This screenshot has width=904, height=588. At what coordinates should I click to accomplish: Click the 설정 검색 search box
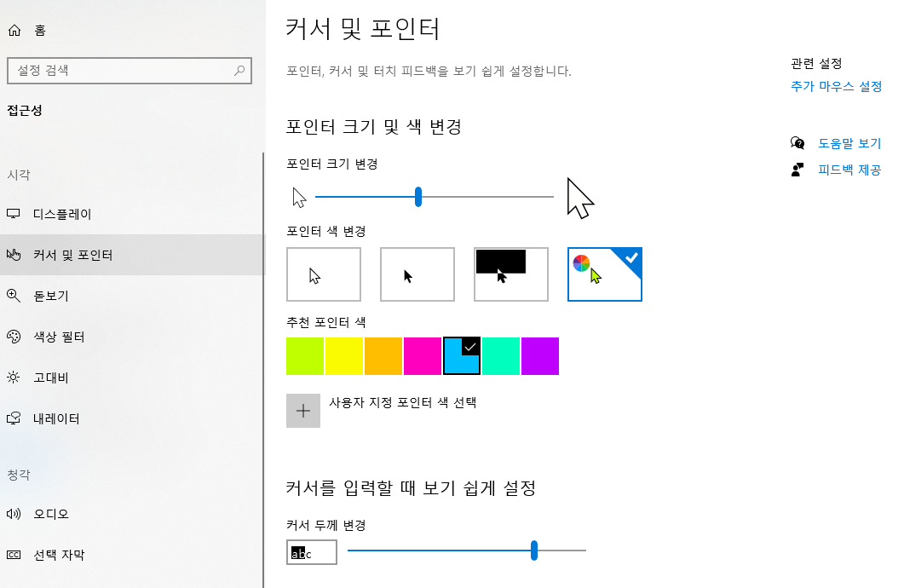click(x=130, y=71)
